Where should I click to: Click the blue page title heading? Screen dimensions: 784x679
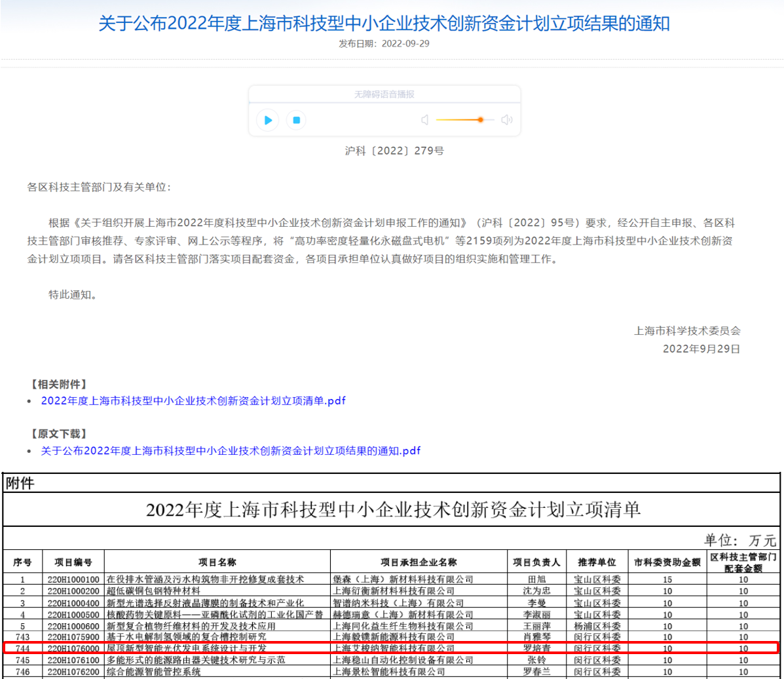[384, 24]
